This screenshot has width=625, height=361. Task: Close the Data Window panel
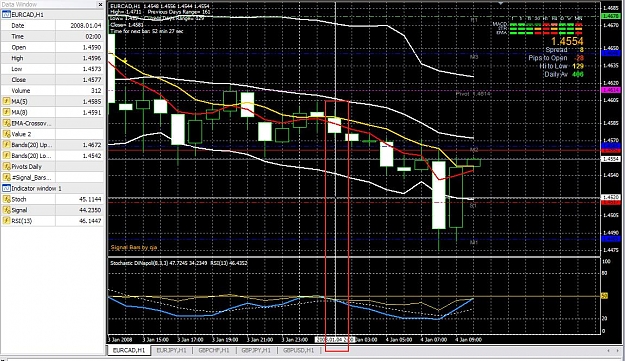tap(100, 4)
